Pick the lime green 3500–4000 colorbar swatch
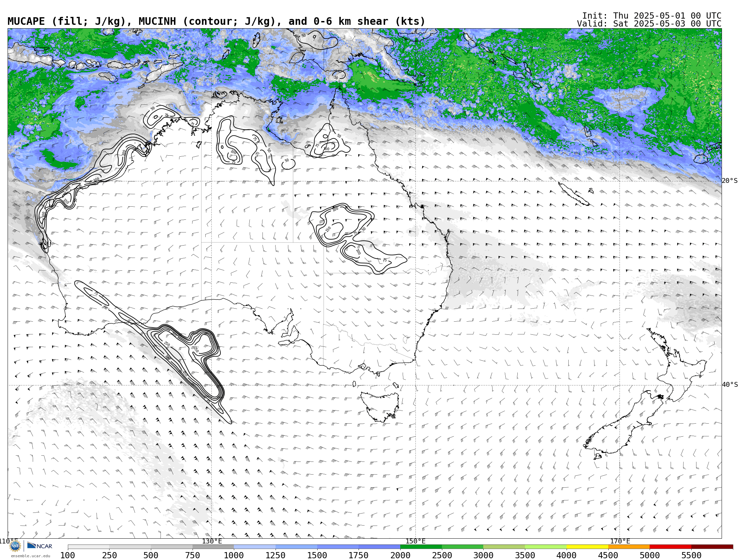Image resolution: width=744 pixels, height=560 pixels. [x=546, y=547]
